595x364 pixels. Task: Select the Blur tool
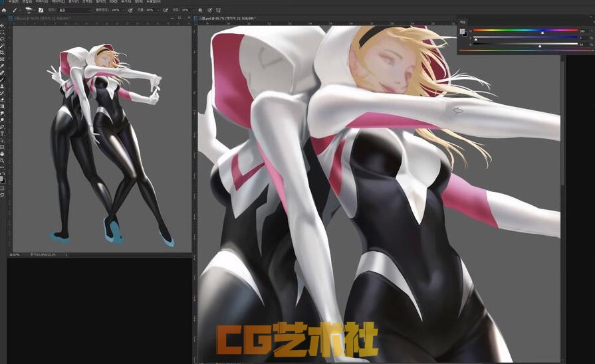2,114
